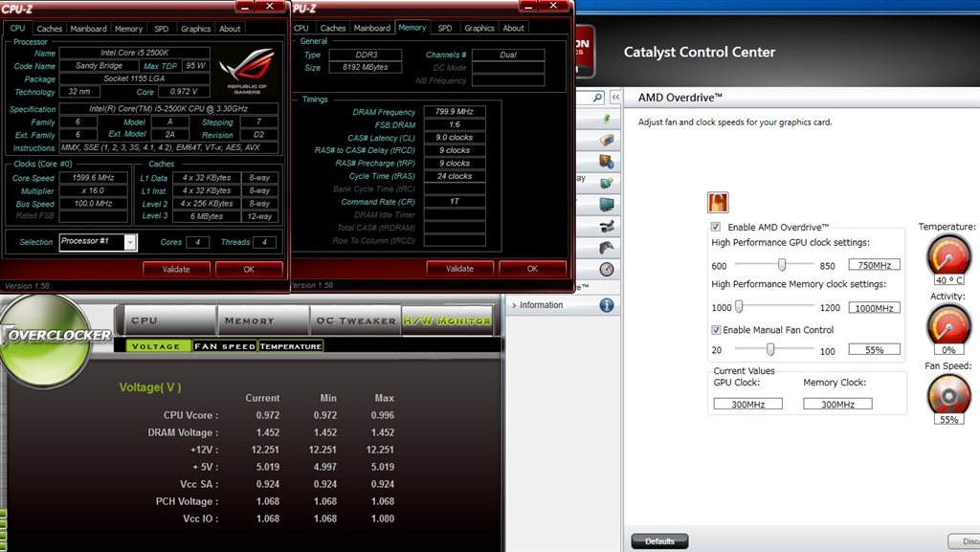The width and height of the screenshot is (980, 552).
Task: Collapse the Catalyst sidebar with double-chevron button
Action: pos(615,98)
